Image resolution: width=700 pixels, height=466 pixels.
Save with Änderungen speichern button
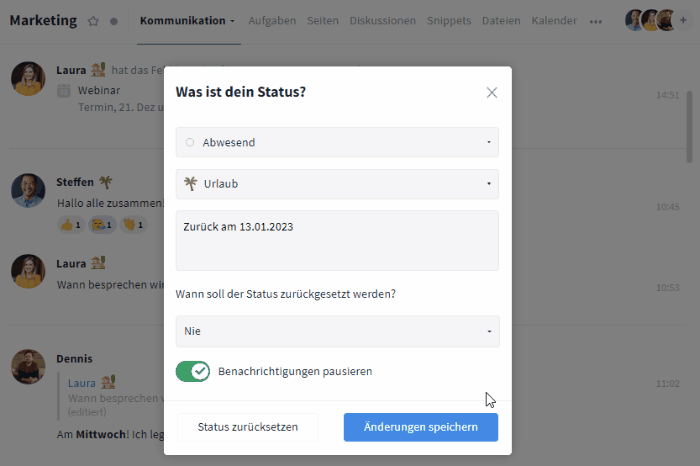420,427
